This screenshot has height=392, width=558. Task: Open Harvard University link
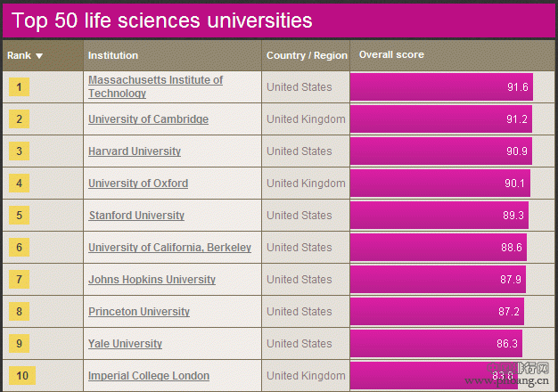coord(135,151)
